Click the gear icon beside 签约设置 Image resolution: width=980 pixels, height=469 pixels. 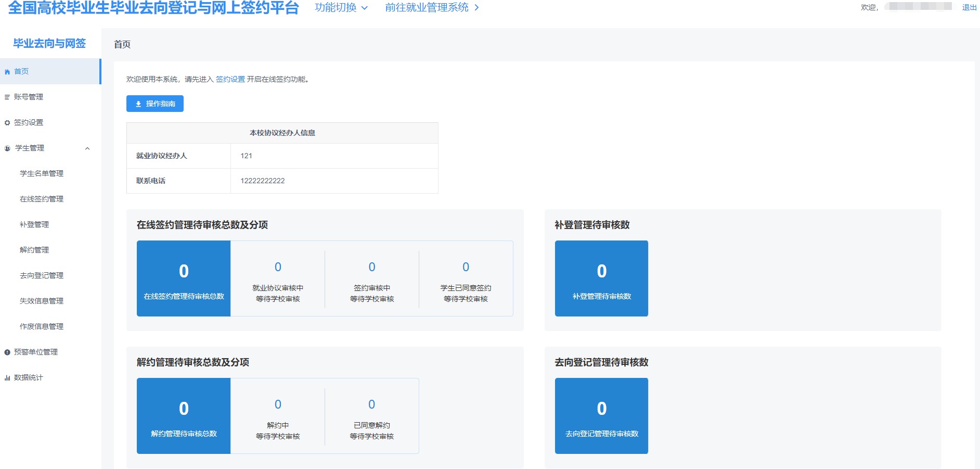[x=7, y=123]
